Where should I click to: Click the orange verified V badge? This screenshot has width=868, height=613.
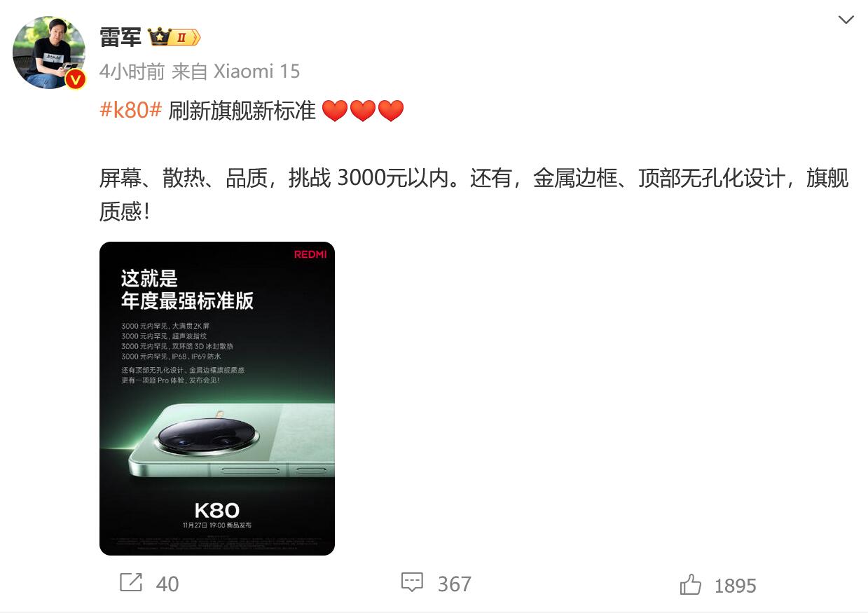tap(76, 80)
